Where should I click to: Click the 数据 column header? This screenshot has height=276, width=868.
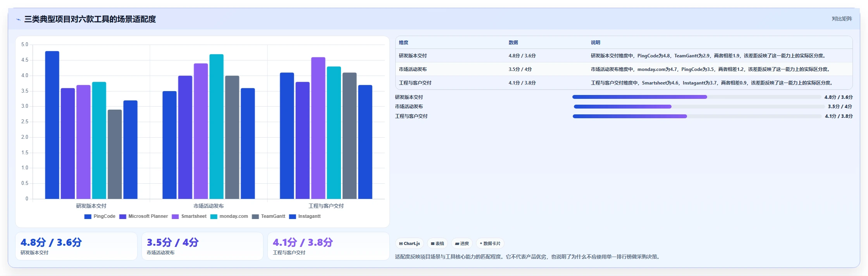[513, 43]
